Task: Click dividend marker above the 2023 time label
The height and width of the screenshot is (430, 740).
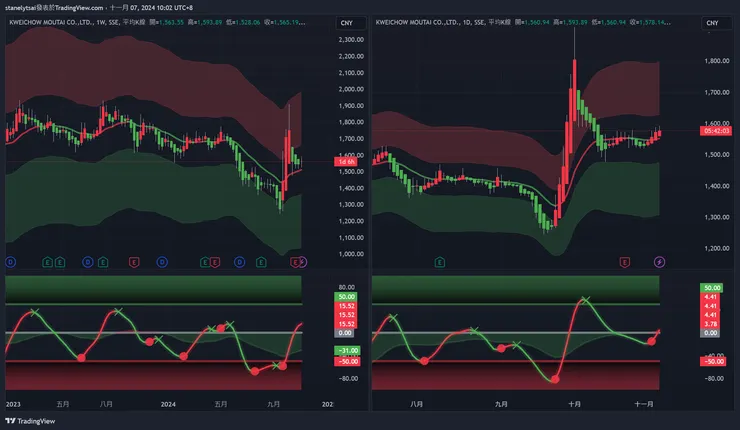Action: pyautogui.click(x=10, y=262)
